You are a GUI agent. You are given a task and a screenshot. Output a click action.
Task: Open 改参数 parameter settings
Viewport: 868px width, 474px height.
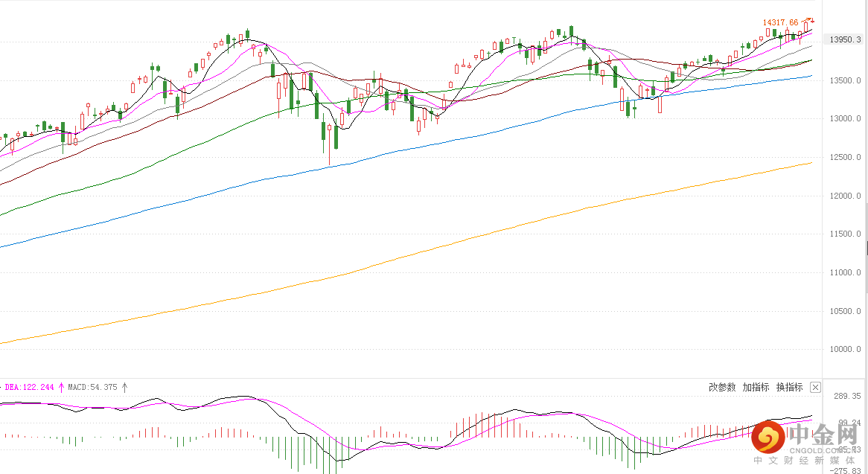(722, 387)
